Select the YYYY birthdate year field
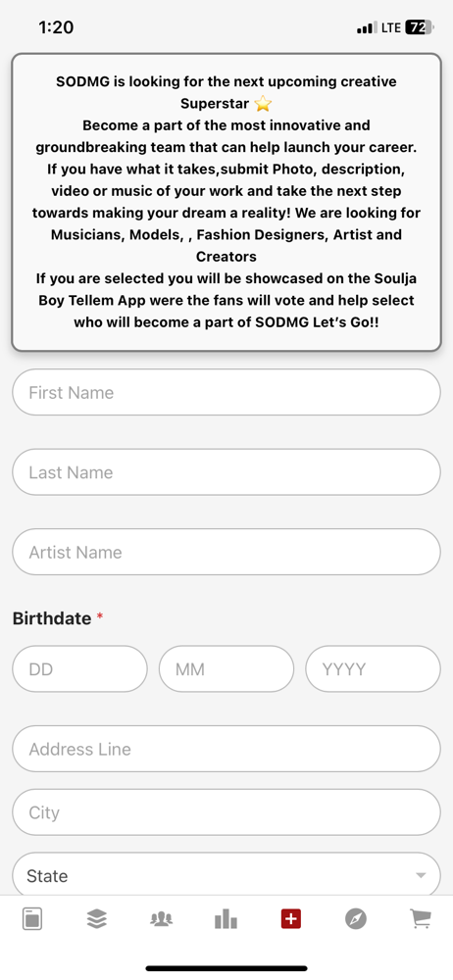Viewport: 453px width, 980px height. point(373,668)
